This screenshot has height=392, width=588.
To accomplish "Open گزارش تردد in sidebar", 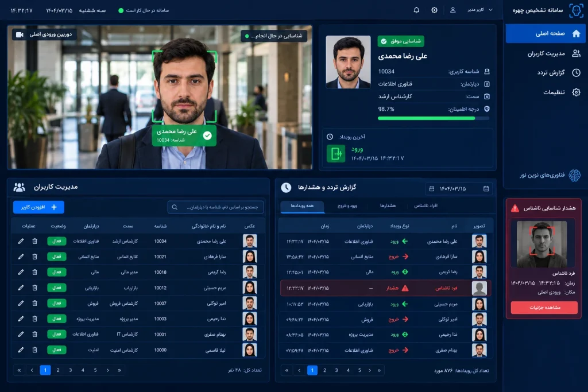I will pyautogui.click(x=546, y=73).
